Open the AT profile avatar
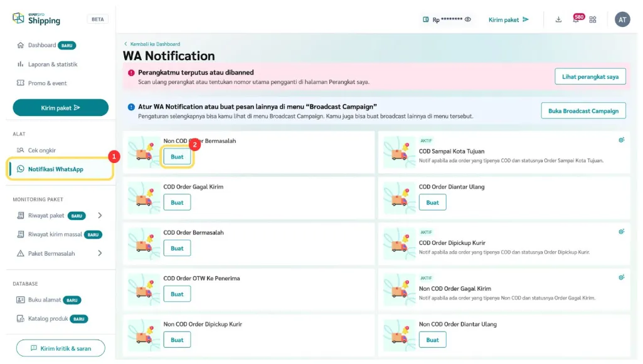The image size is (643, 364). (622, 19)
